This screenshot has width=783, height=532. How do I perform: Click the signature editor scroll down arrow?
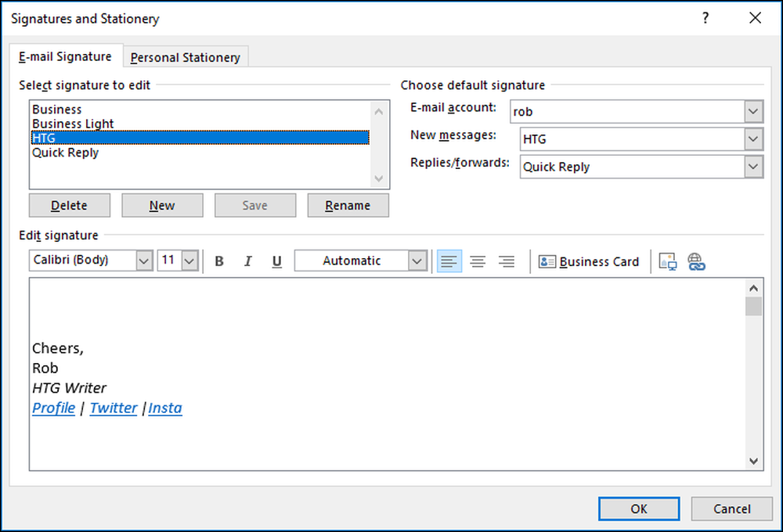click(753, 461)
